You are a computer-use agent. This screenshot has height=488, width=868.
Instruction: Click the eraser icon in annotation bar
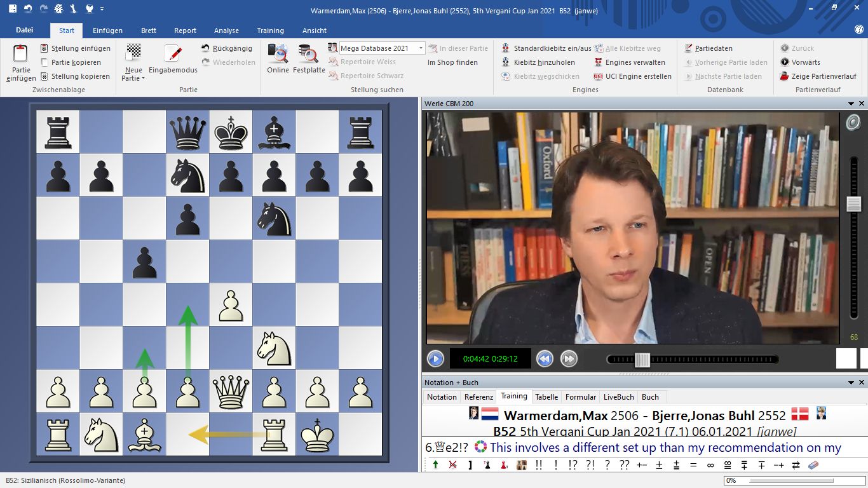click(x=813, y=465)
